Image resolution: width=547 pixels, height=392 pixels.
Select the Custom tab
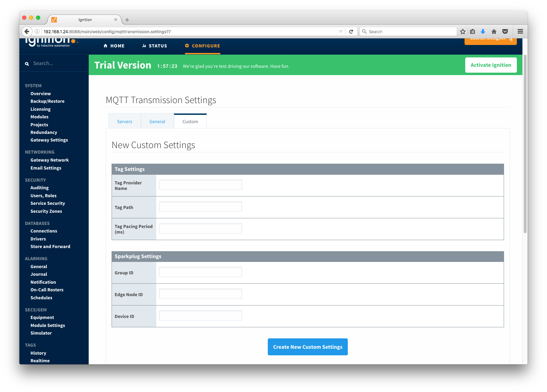click(190, 121)
